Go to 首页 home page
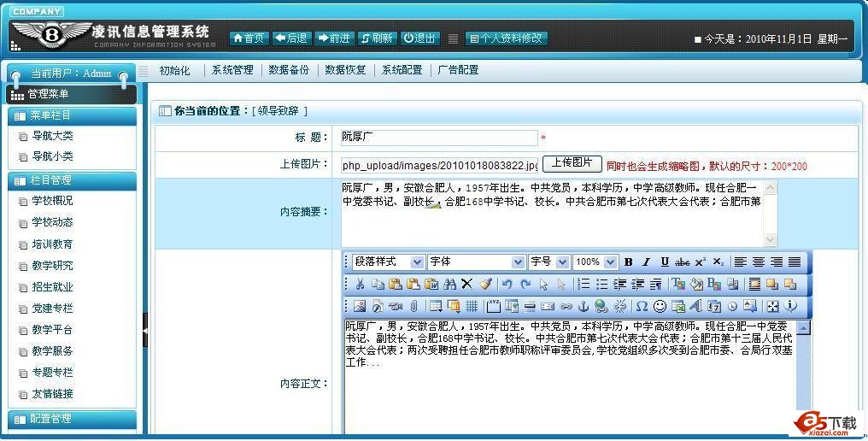This screenshot has width=868, height=441. (x=249, y=38)
